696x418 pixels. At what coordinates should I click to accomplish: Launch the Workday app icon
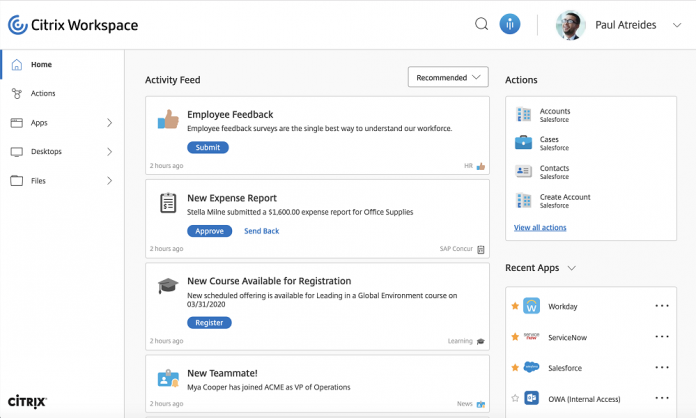click(531, 306)
